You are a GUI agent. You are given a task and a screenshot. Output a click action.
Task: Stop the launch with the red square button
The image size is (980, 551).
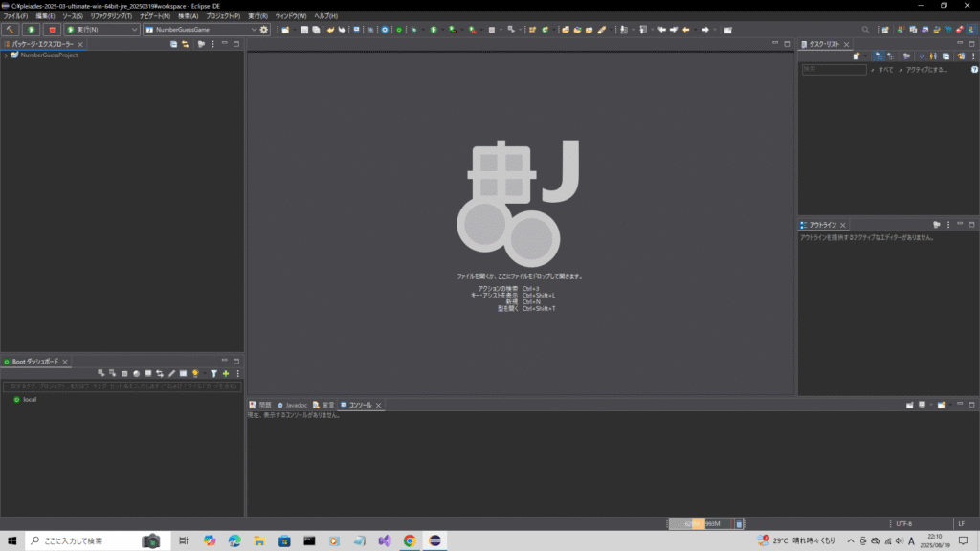pos(52,30)
